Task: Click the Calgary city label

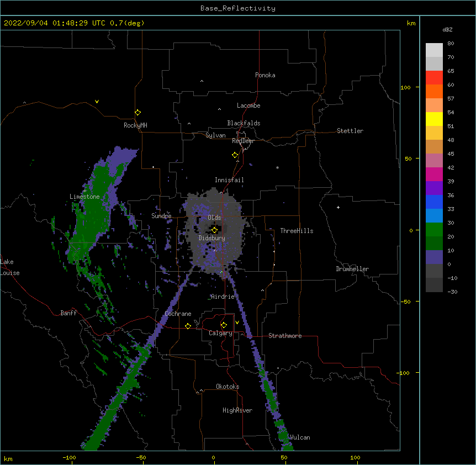Action: 220,333
